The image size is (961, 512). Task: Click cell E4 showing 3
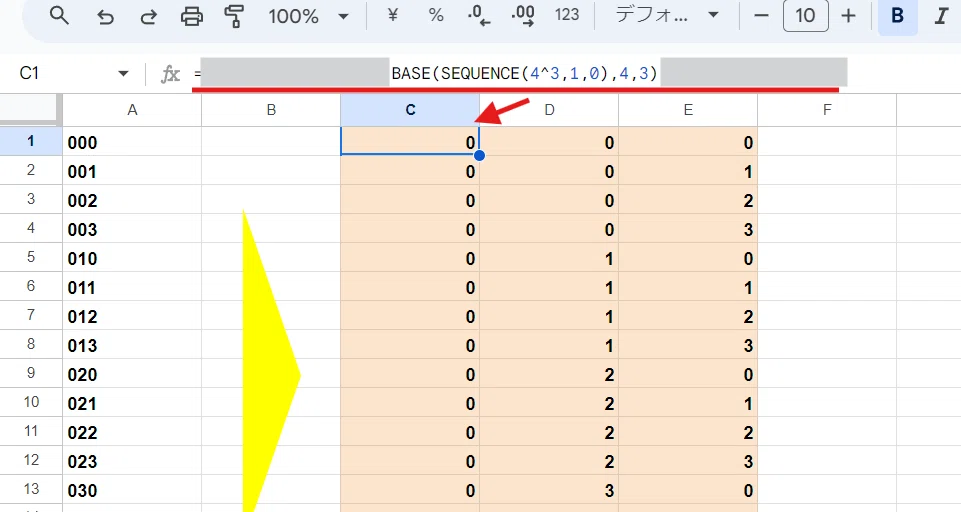click(x=688, y=228)
